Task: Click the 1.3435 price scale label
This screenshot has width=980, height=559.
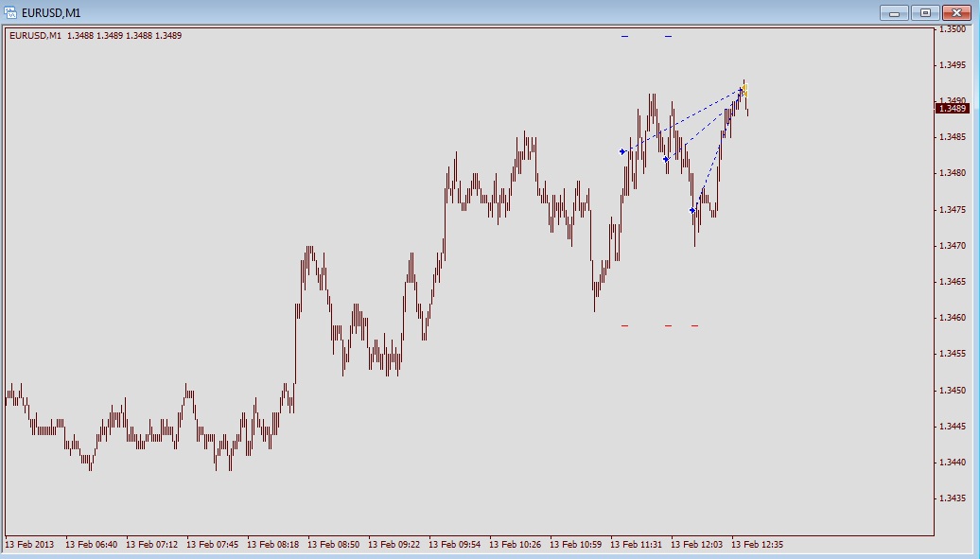Action: pyautogui.click(x=953, y=498)
